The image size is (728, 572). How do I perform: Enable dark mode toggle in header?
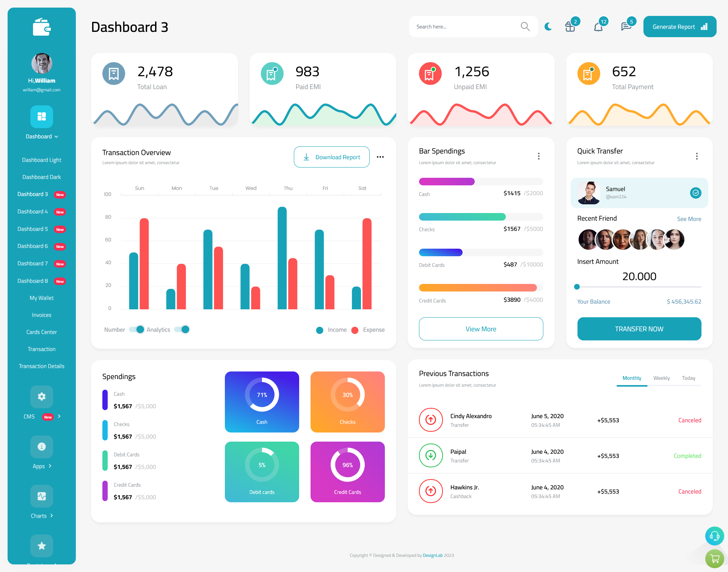coord(548,26)
